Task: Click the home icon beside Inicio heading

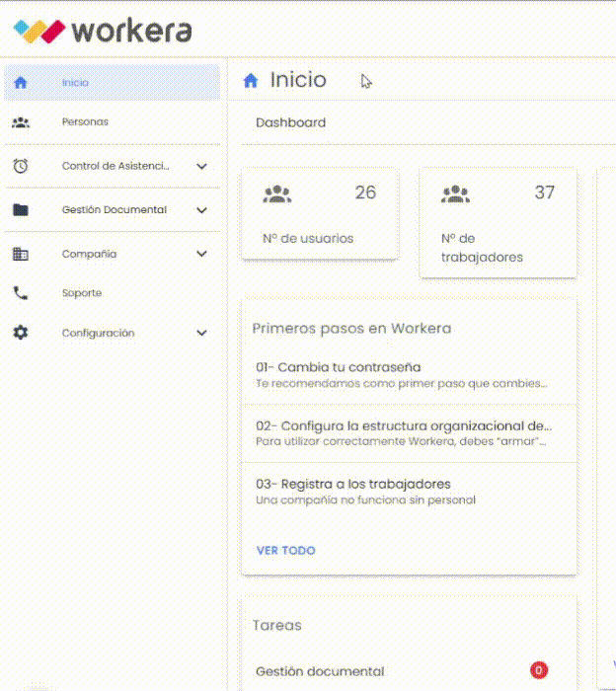Action: (251, 81)
